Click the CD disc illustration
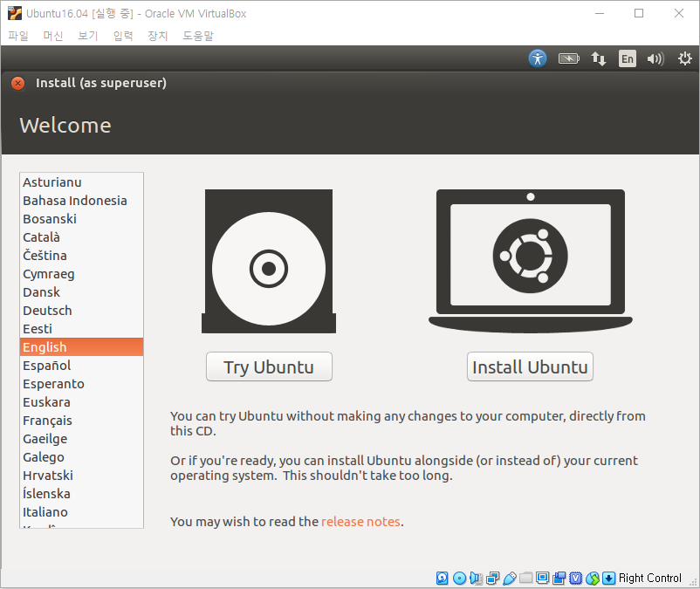This screenshot has height=589, width=700. click(x=269, y=262)
